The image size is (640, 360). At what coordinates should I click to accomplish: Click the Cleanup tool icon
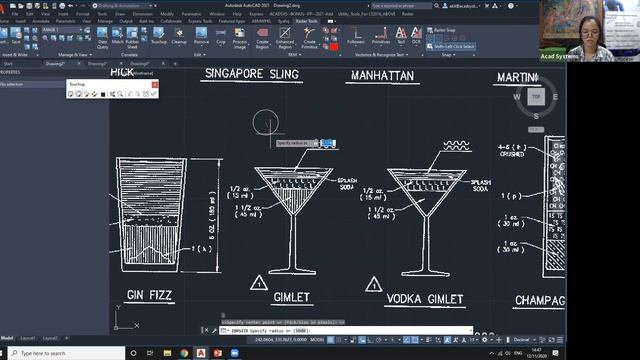[x=179, y=36]
